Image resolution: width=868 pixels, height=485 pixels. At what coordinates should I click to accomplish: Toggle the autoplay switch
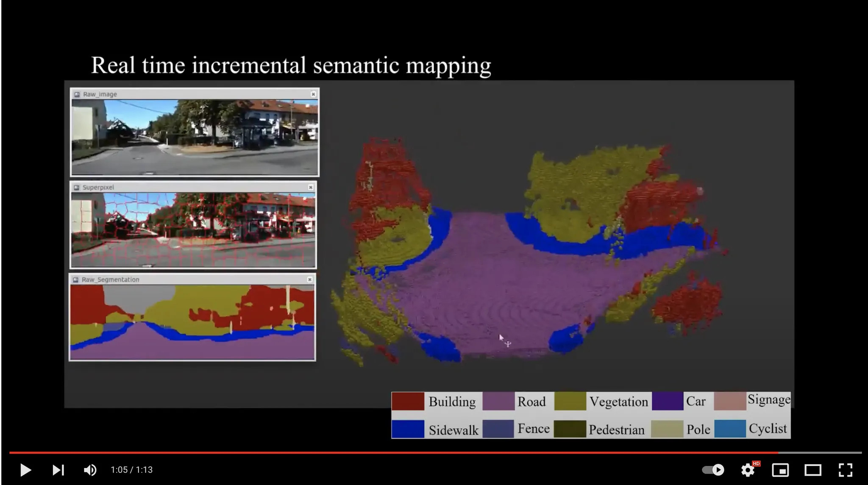(x=713, y=470)
